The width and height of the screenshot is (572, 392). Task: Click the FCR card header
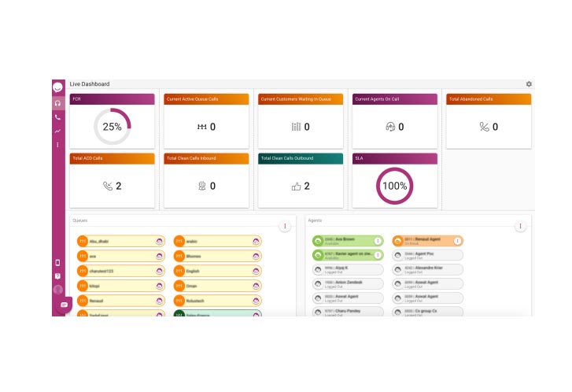coord(112,99)
